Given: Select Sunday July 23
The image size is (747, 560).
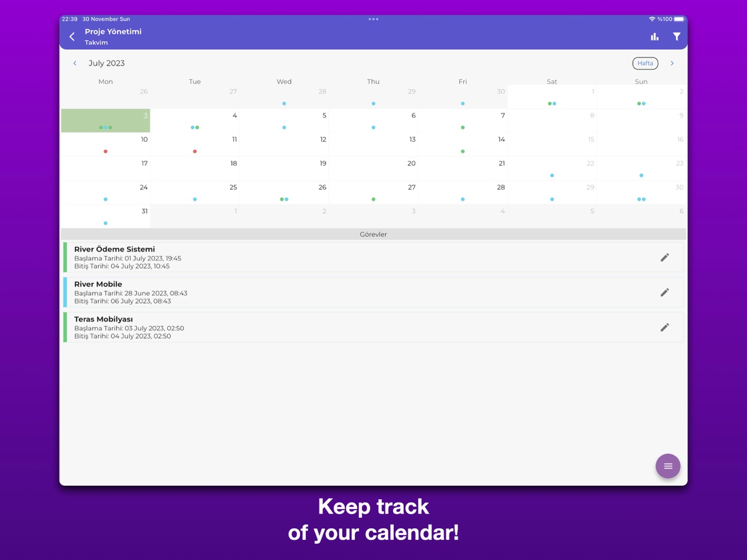Looking at the screenshot, I should pyautogui.click(x=641, y=169).
